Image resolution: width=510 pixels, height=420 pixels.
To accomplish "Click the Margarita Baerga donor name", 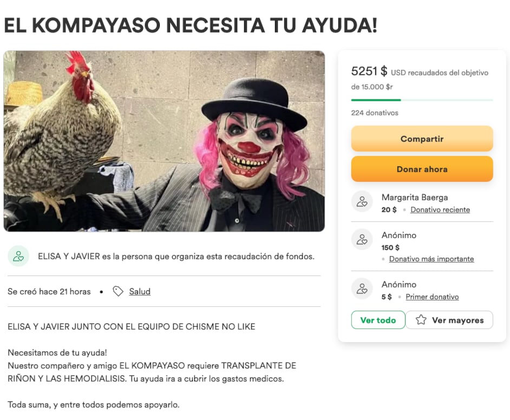I will click(x=415, y=198).
